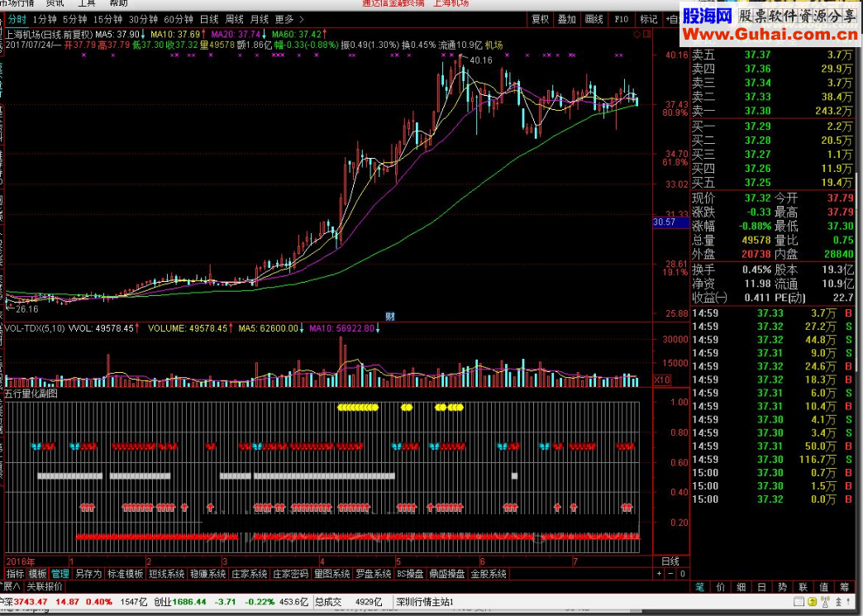Image resolution: width=863 pixels, height=616 pixels.
Task: Click the X10 volume scale box
Action: pos(661,380)
